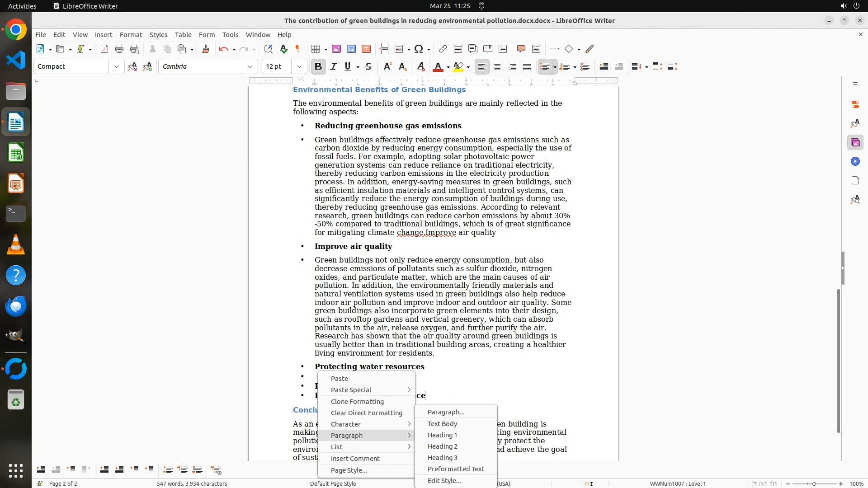The height and width of the screenshot is (488, 868).
Task: Toggle Bold formatting button
Action: pyautogui.click(x=318, y=66)
